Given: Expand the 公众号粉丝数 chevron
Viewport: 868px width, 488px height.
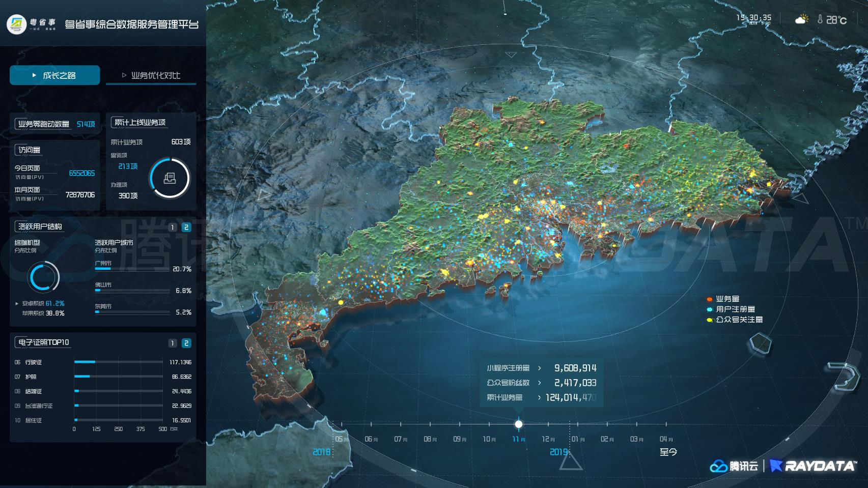Looking at the screenshot, I should pyautogui.click(x=539, y=383).
